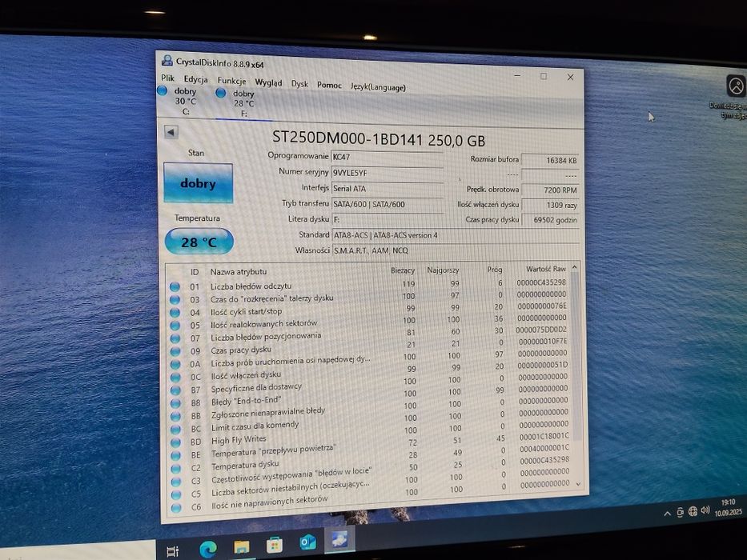This screenshot has width=747, height=560.
Task: Select the Limit czasu dla komendy row
Action: click(369, 422)
